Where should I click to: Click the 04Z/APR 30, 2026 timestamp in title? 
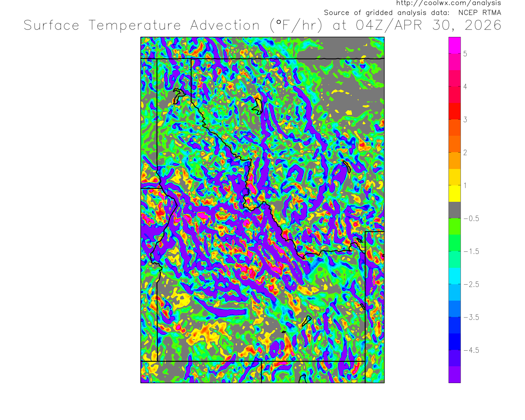point(429,25)
